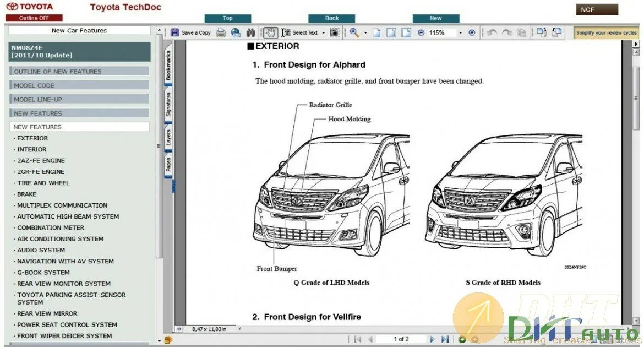Open AIR CONDITIONING SYSTEM section
Screen dimensions: 644x347
click(61, 239)
